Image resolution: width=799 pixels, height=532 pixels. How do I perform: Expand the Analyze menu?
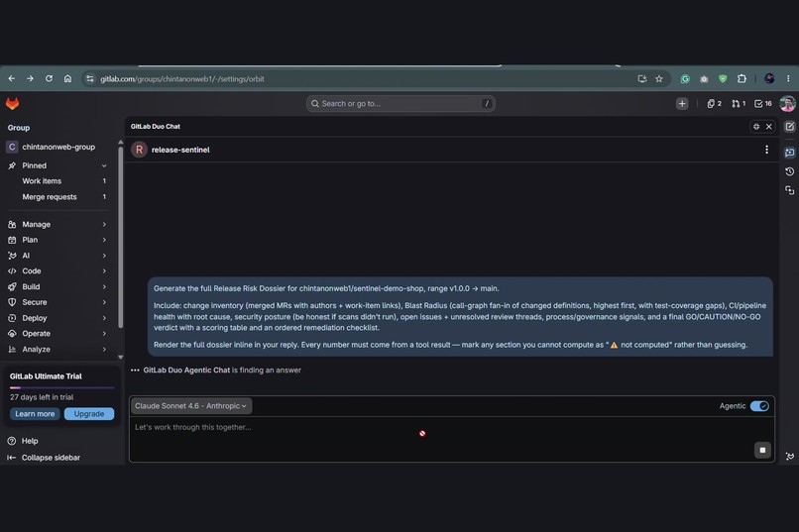57,350
